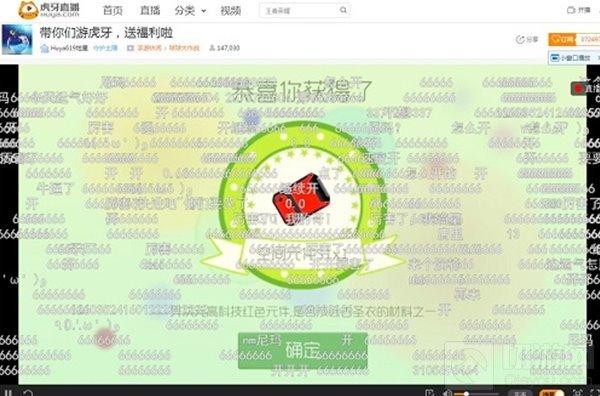
Task: Click the red item in green badge
Action: point(302,199)
